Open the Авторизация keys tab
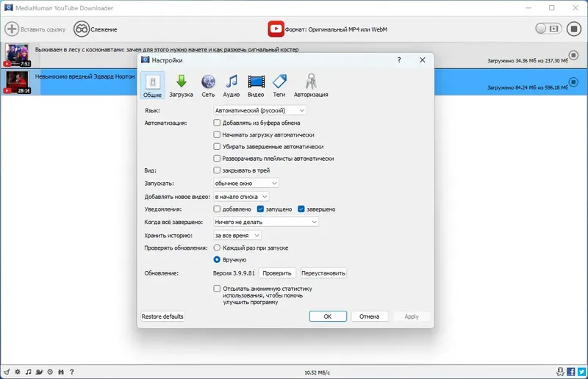 pyautogui.click(x=311, y=86)
